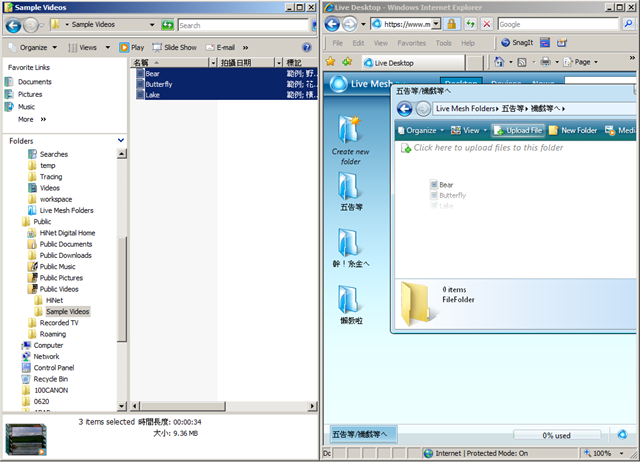Open 名稱 column header dropdown arrow
Image resolution: width=640 pixels, height=462 pixels.
(x=213, y=62)
